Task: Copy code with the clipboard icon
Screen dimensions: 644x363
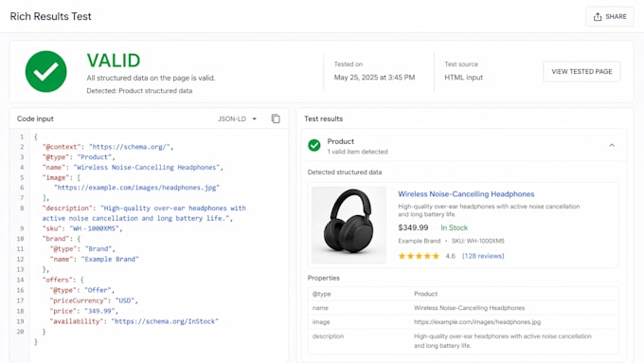Action: click(276, 118)
